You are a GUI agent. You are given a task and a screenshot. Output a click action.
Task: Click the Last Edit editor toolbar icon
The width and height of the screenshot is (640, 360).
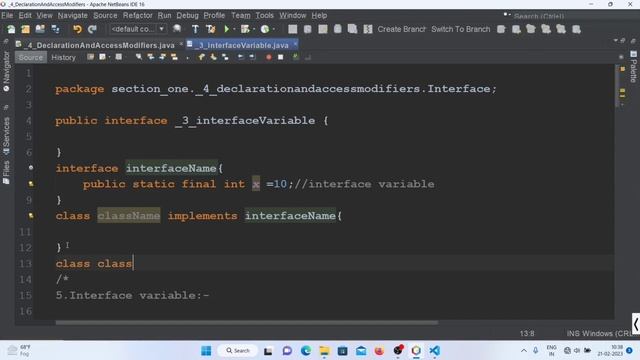(90, 57)
